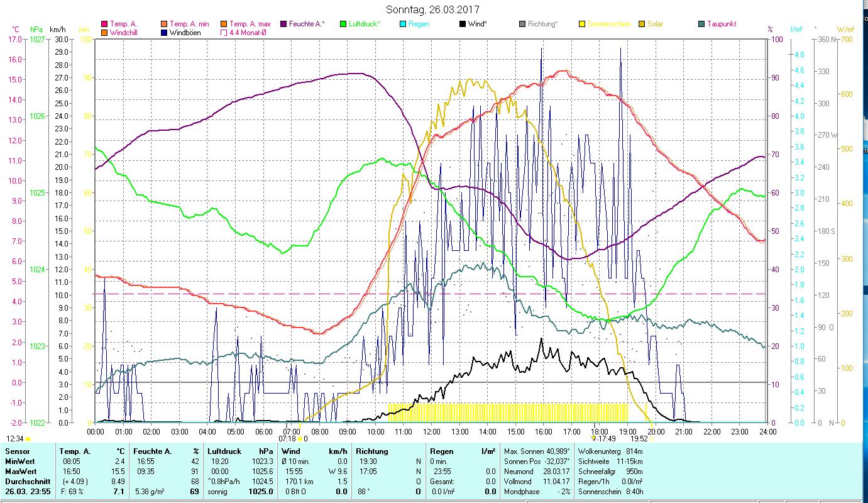The image size is (868, 503).
Task: Click the Sensor header in data table
Action: click(x=17, y=451)
